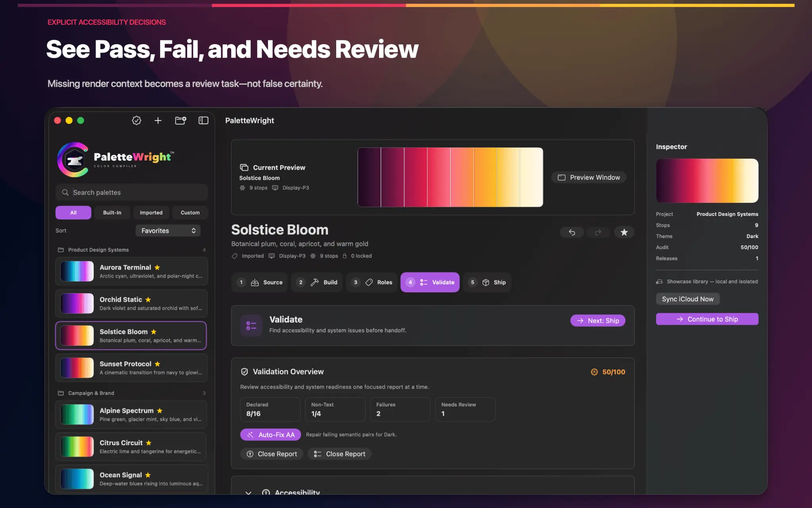This screenshot has width=812, height=508.
Task: Click the Validate checklist tile icon
Action: coord(251,325)
